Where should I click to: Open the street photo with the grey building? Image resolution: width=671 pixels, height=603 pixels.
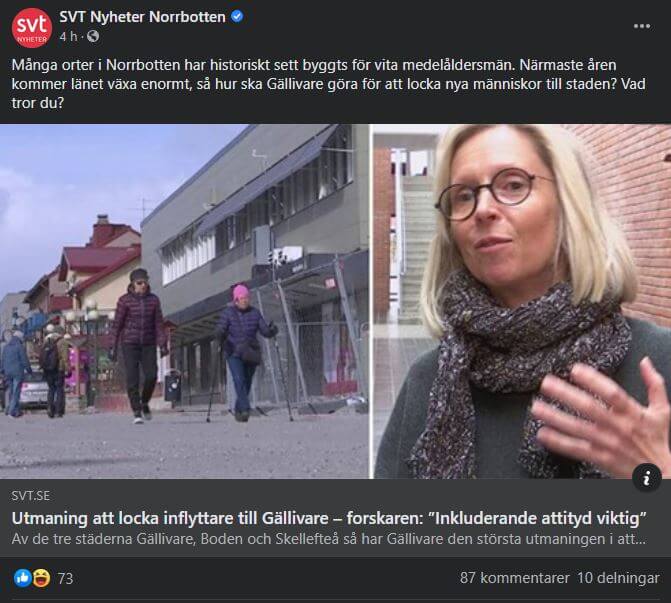pos(184,301)
